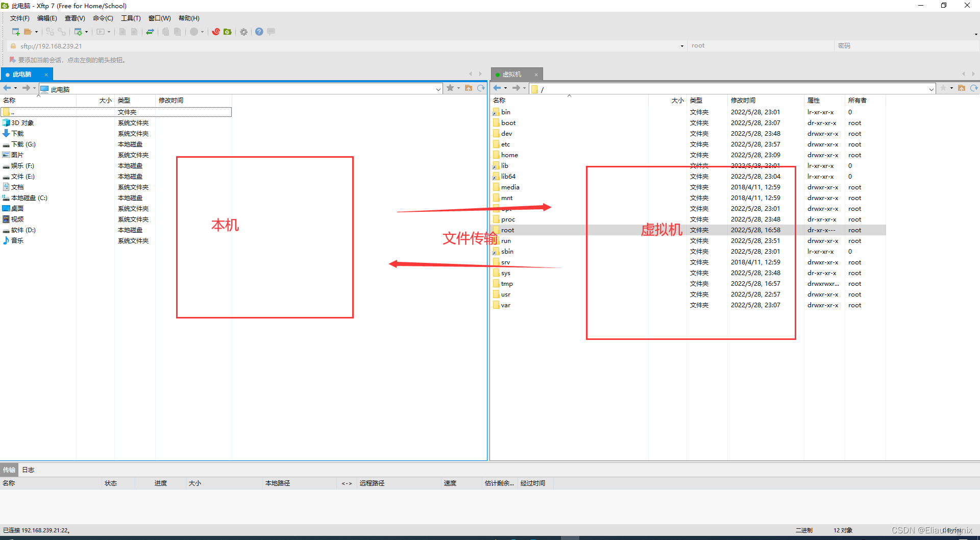The image size is (980, 540).
Task: Click local pane favorites star icon
Action: coord(450,88)
